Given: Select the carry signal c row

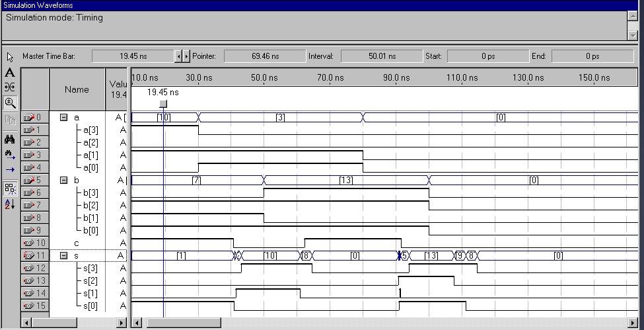Looking at the screenshot, I should click(x=77, y=243).
